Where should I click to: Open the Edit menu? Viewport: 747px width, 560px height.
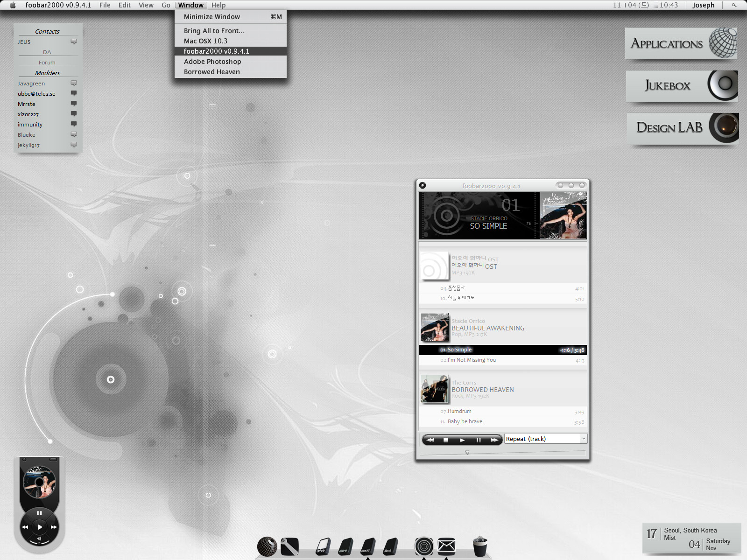[x=124, y=5]
